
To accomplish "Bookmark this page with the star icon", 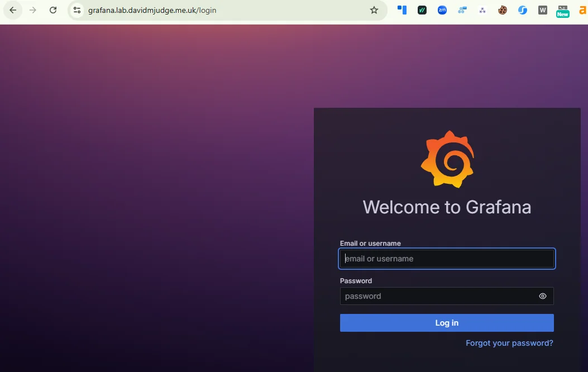I will [374, 10].
